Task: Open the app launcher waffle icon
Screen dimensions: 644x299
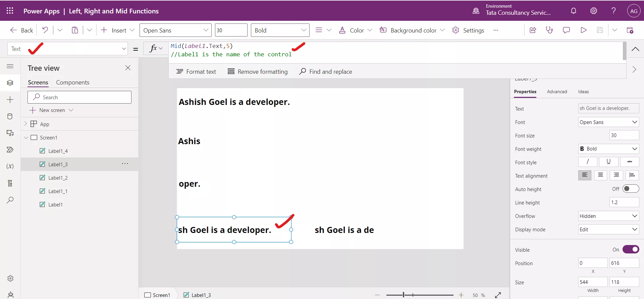Action: 10,11
